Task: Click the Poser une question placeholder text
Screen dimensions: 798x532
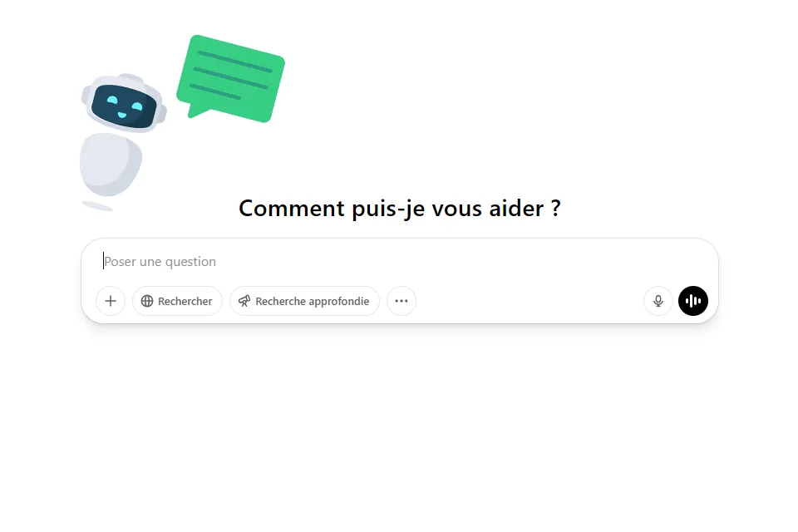Action: point(160,262)
